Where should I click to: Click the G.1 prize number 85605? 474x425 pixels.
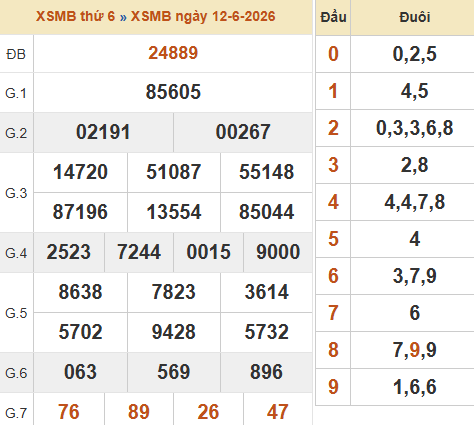click(173, 92)
